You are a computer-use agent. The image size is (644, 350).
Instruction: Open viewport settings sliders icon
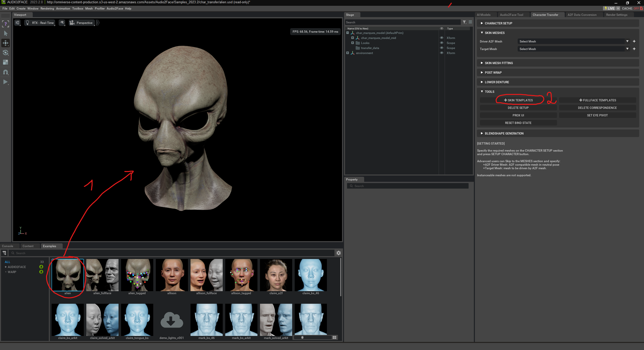coord(17,23)
